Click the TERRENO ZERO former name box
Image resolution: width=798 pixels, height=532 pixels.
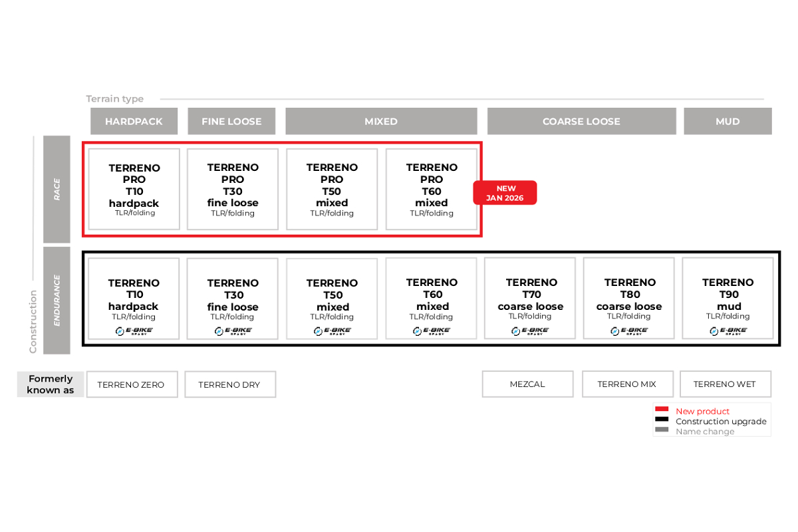click(132, 384)
